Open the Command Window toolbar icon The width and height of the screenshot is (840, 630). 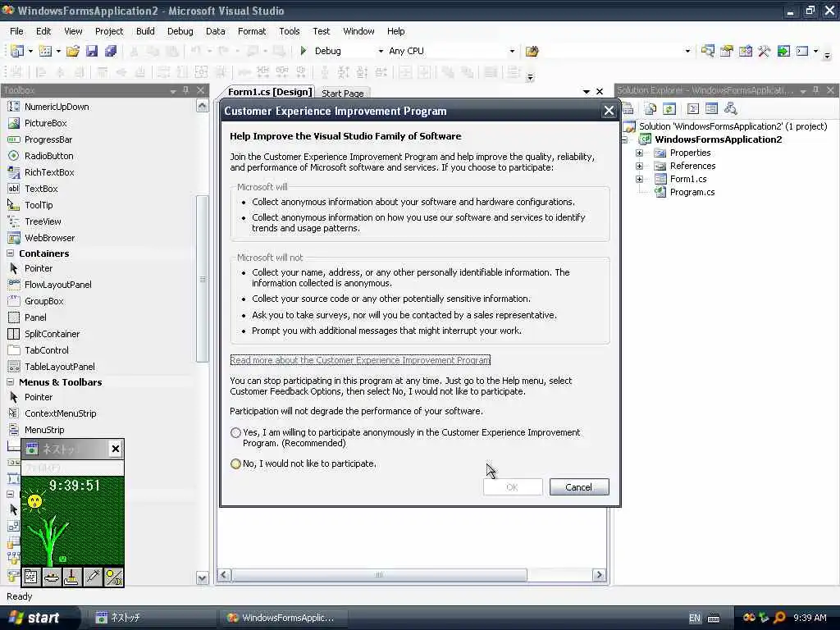[x=802, y=51]
